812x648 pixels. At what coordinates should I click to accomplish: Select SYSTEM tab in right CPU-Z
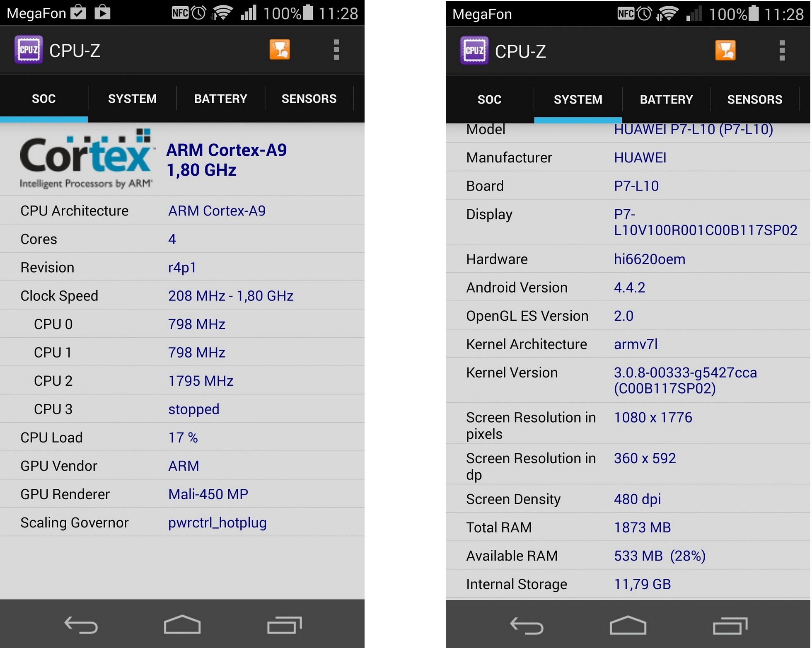[578, 99]
